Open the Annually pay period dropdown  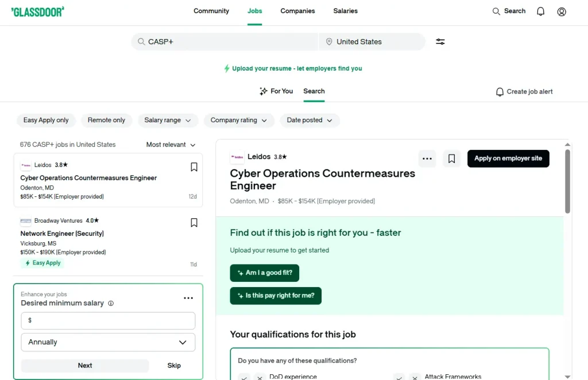pyautogui.click(x=108, y=342)
